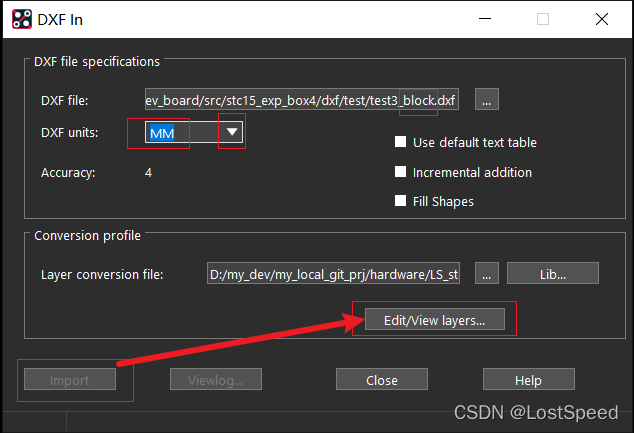The height and width of the screenshot is (433, 634).
Task: Enable Use default text table checkbox
Action: point(401,143)
